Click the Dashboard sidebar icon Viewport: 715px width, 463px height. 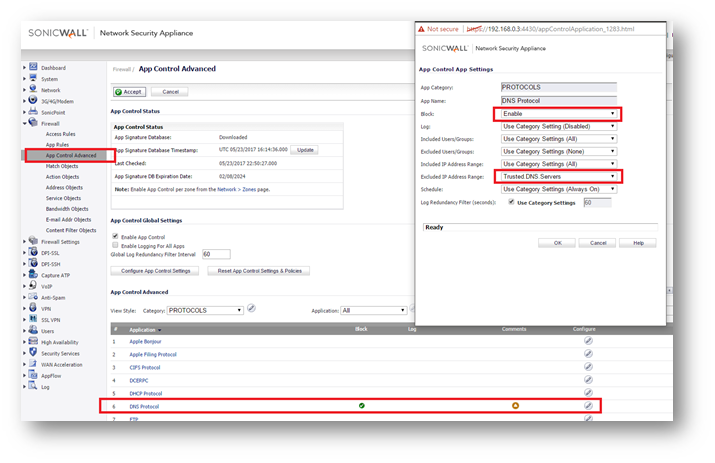[33, 67]
